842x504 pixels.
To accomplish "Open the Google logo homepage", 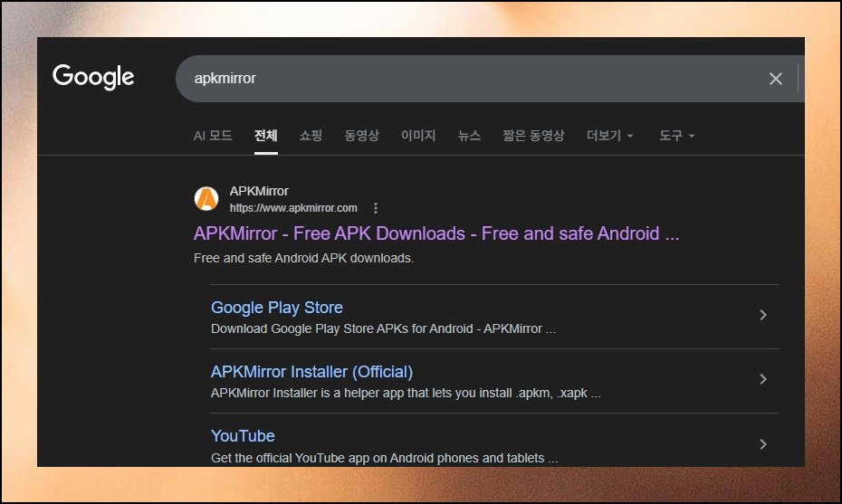I will [93, 77].
